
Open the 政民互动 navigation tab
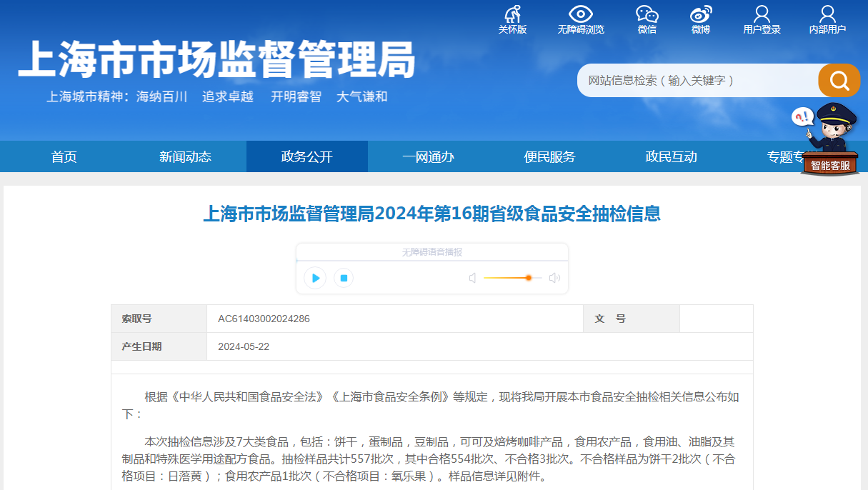[x=672, y=156]
